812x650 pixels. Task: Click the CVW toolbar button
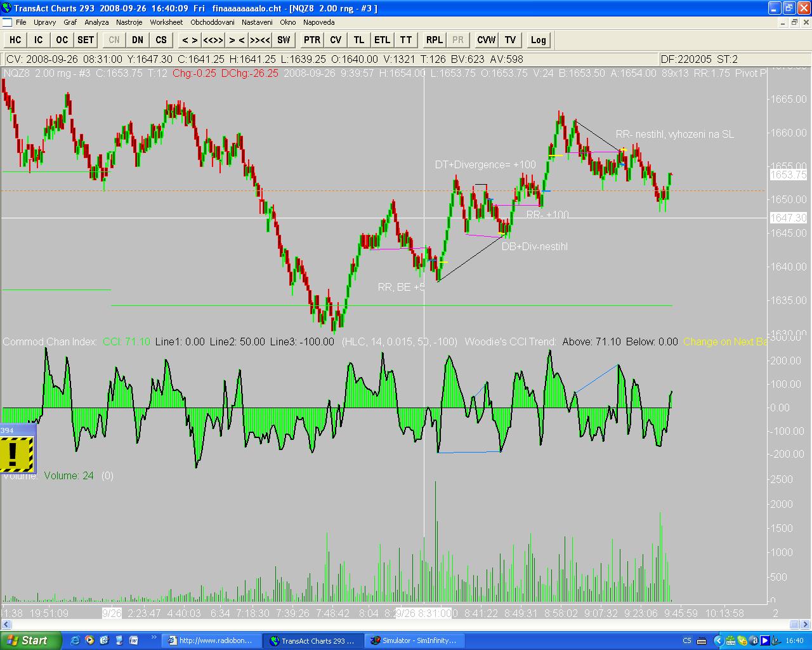(x=487, y=40)
